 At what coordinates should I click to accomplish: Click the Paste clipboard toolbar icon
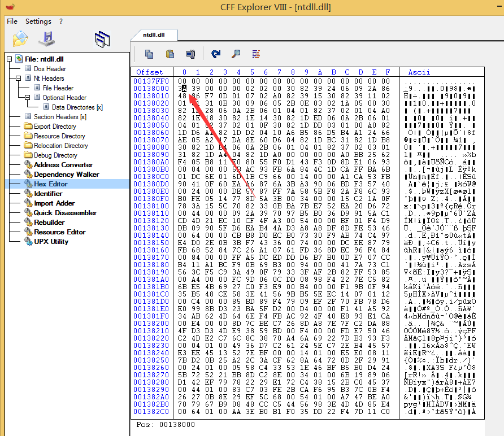coord(170,54)
